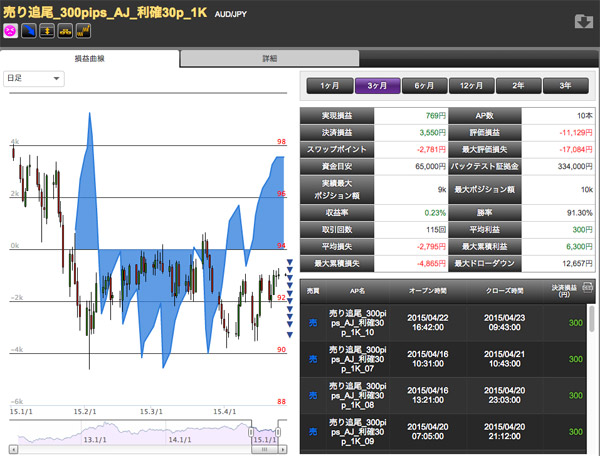Click the bottom blue triangle order marker
The image size is (600, 456).
290,335
